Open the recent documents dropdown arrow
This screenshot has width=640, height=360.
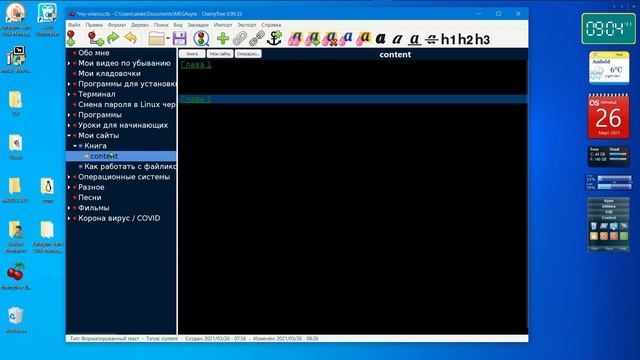tap(168, 39)
